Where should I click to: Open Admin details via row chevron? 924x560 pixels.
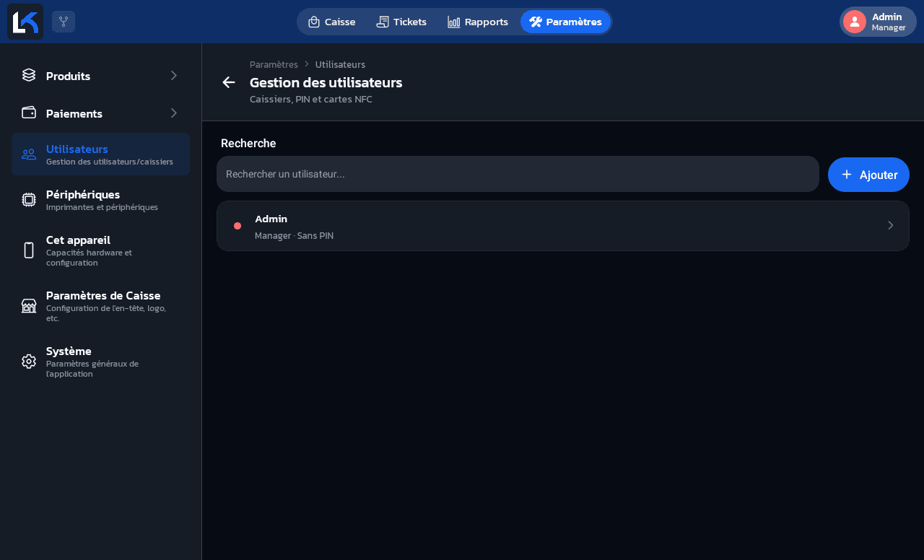click(891, 225)
